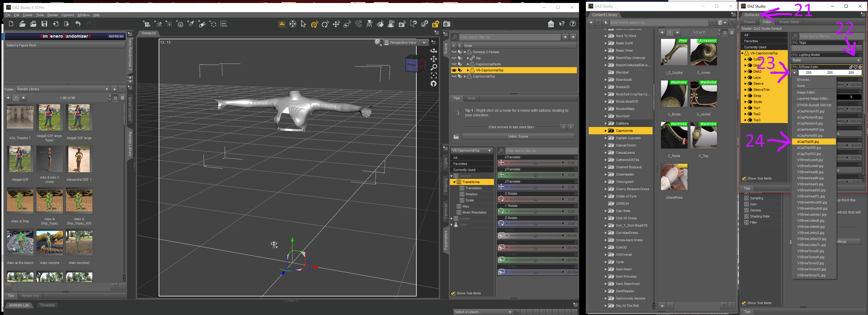Select the C_Jacket wardrobe thumbnail
The image size is (868, 315).
coord(703,94)
